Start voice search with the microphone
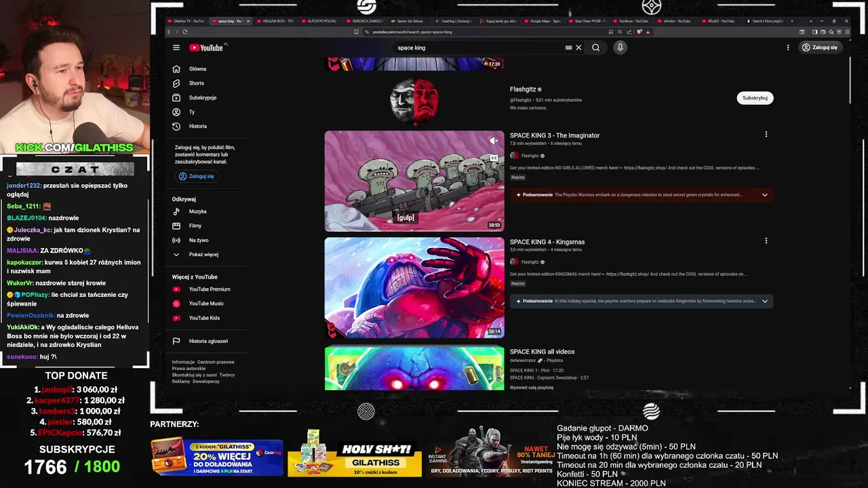 (x=620, y=47)
